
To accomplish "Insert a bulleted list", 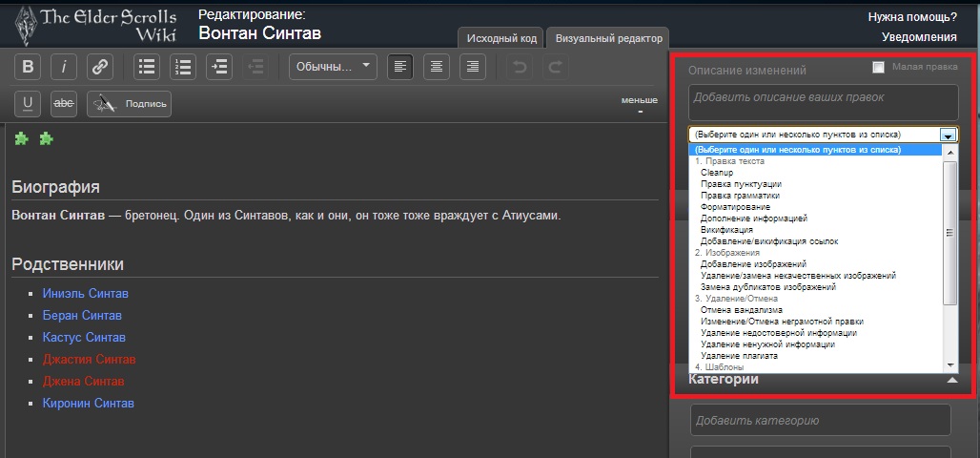I will (147, 67).
